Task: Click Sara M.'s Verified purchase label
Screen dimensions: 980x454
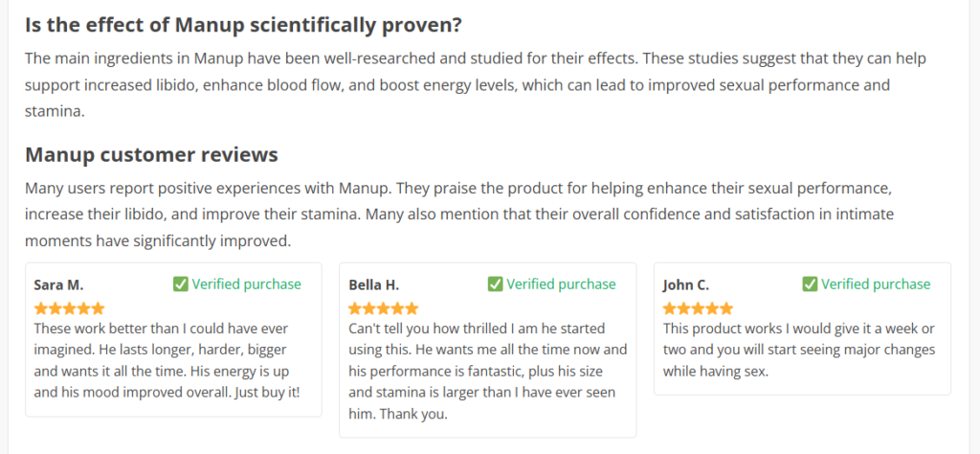Action: point(246,284)
